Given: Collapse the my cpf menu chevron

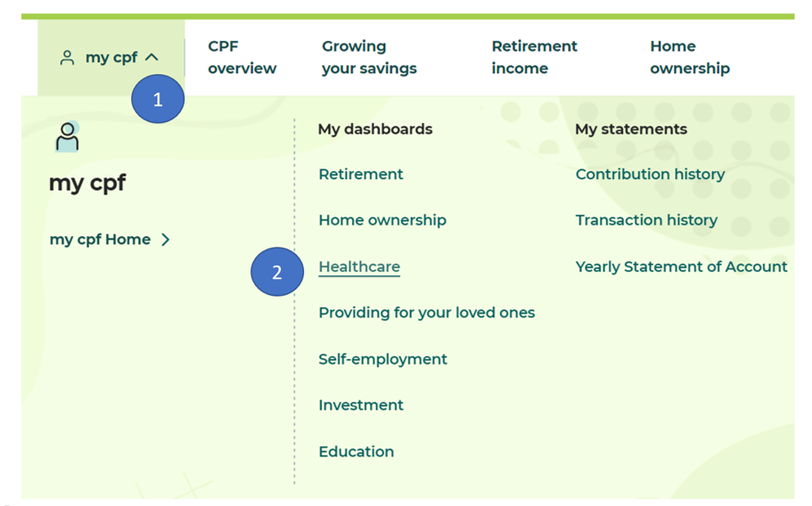Looking at the screenshot, I should tap(152, 58).
